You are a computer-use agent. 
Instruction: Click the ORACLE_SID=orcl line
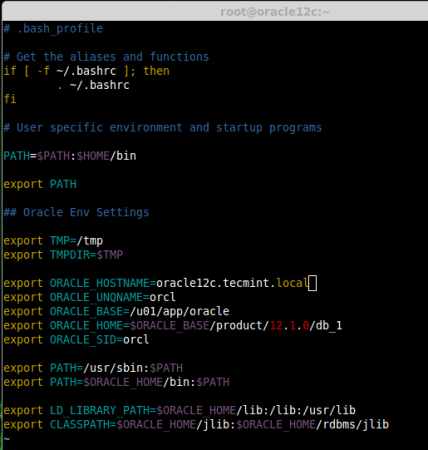pyautogui.click(x=76, y=340)
